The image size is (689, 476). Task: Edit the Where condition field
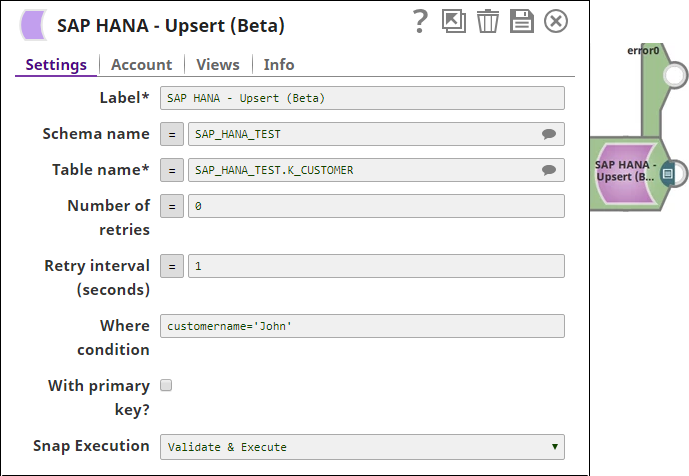click(362, 326)
